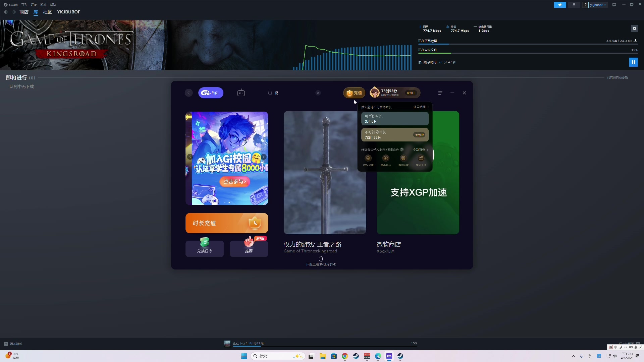This screenshot has width=644, height=362.
Task: Click accelerator back arrow button
Action: point(189,93)
